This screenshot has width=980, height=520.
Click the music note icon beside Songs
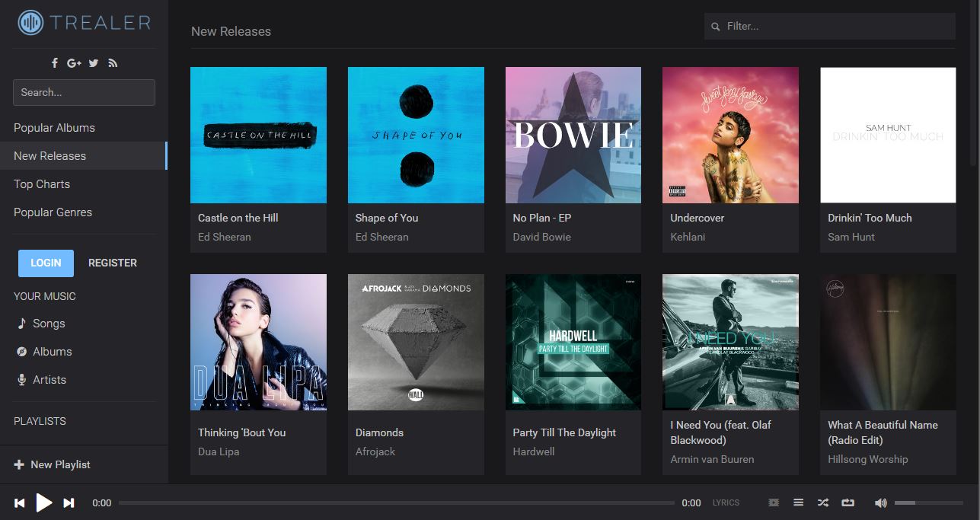[x=22, y=324]
